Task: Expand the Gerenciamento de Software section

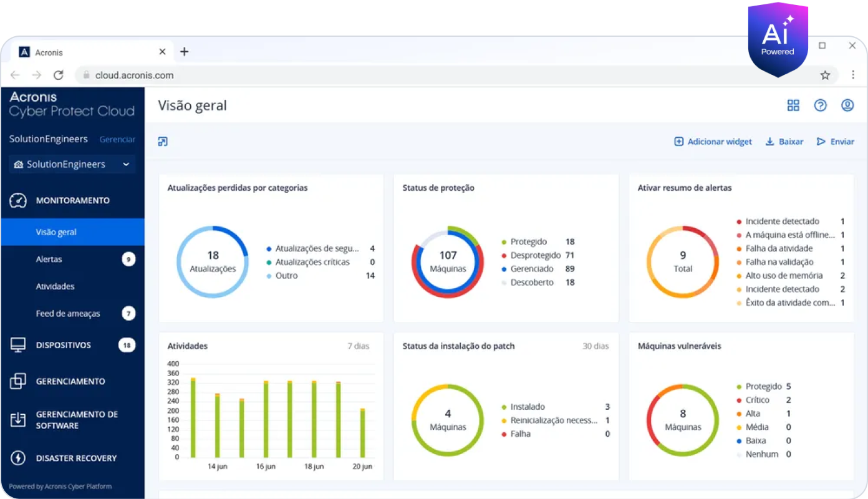Action: coord(76,420)
